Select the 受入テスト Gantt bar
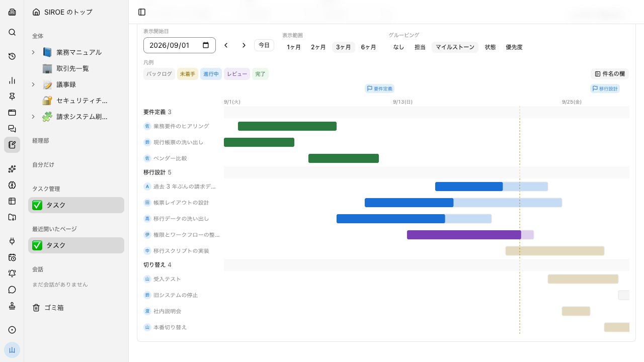 click(583, 279)
